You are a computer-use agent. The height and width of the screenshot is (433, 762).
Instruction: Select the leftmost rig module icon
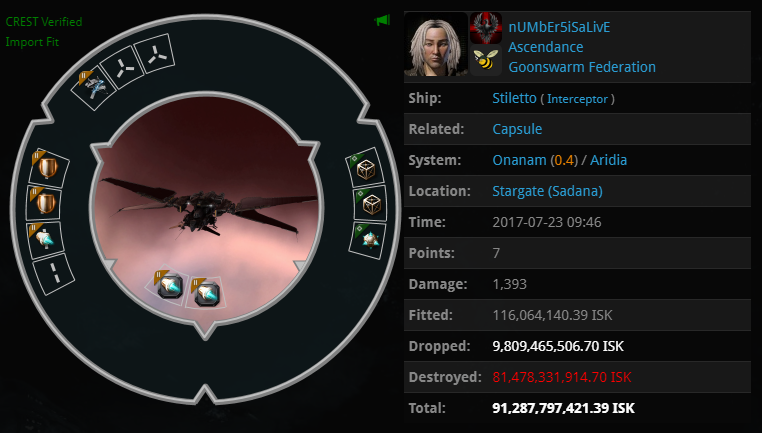click(168, 286)
